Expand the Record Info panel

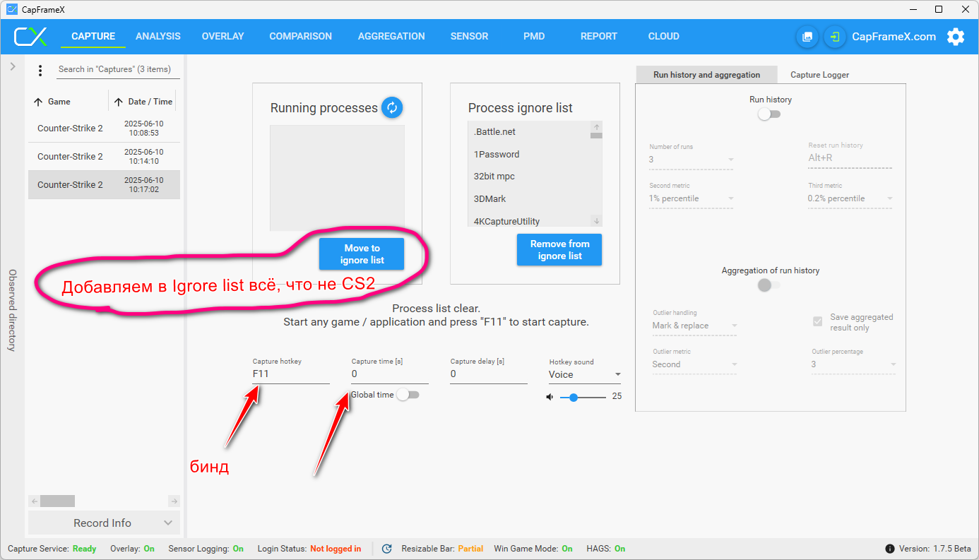[x=105, y=523]
